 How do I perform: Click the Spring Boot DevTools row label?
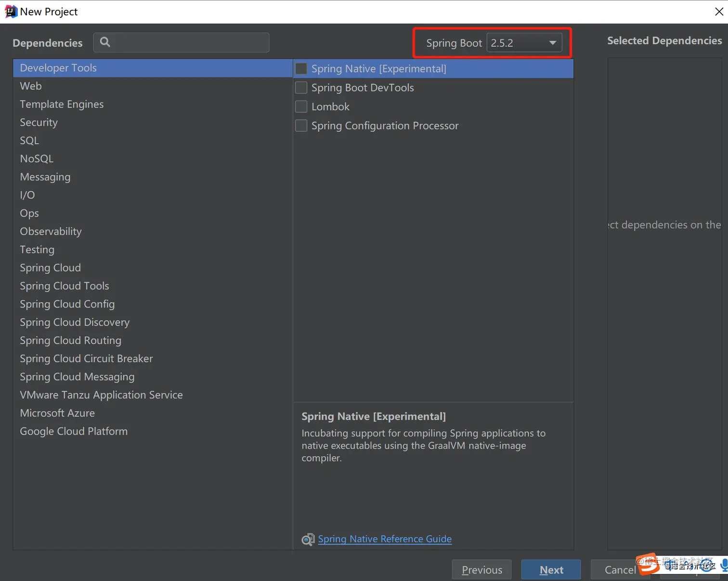363,88
